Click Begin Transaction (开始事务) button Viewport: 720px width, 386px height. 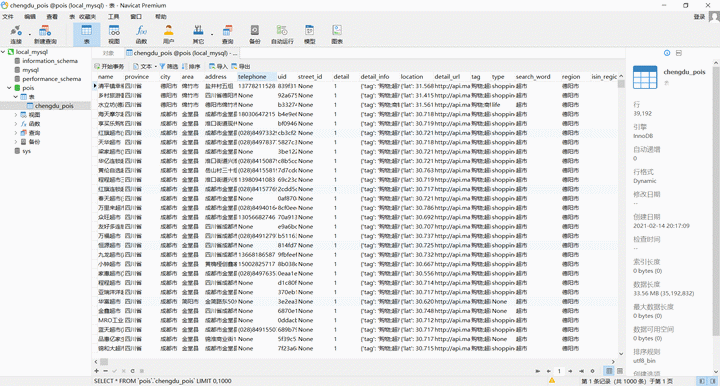coord(109,67)
